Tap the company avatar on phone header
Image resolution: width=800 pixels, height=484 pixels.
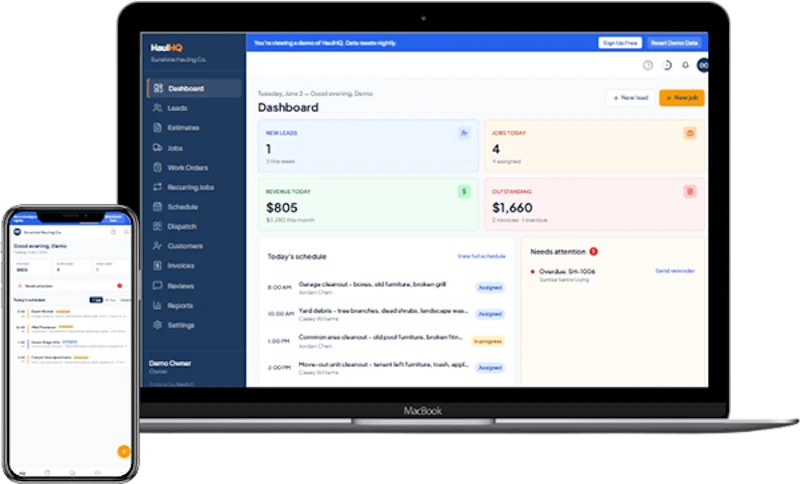(17, 232)
